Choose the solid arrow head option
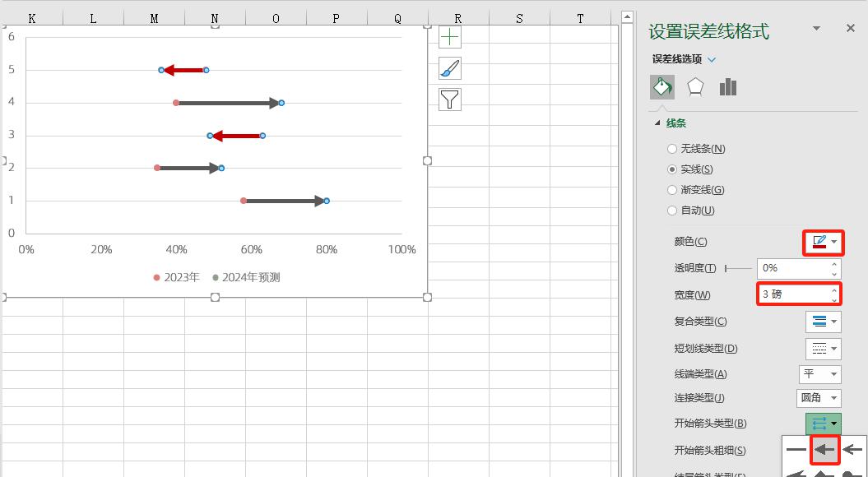 tap(825, 450)
